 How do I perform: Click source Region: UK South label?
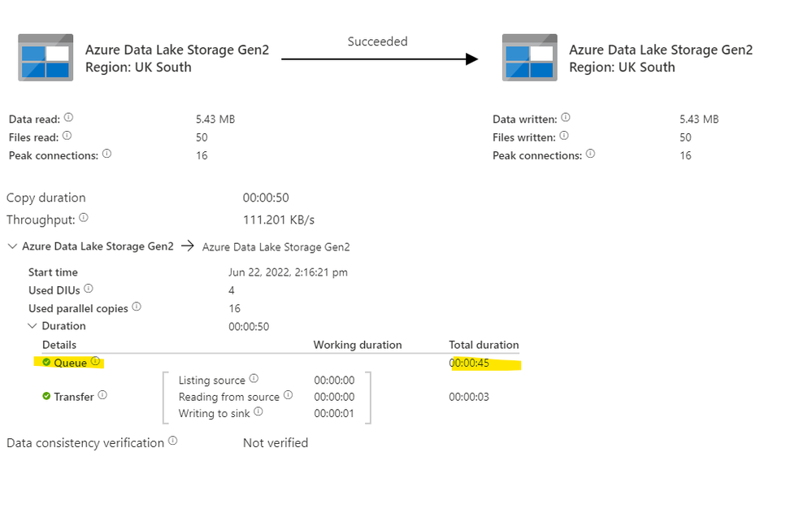138,67
